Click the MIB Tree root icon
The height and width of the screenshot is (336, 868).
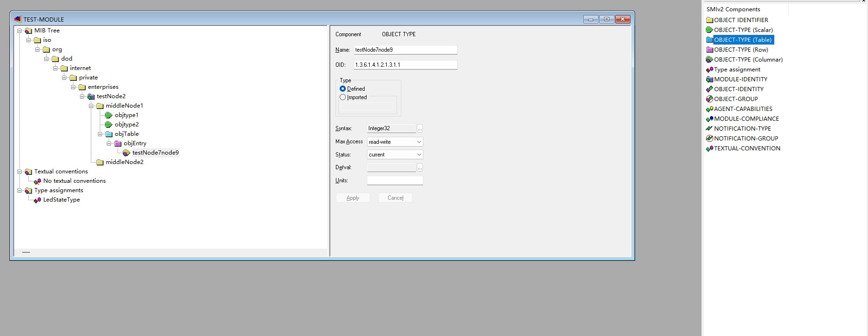[x=28, y=31]
